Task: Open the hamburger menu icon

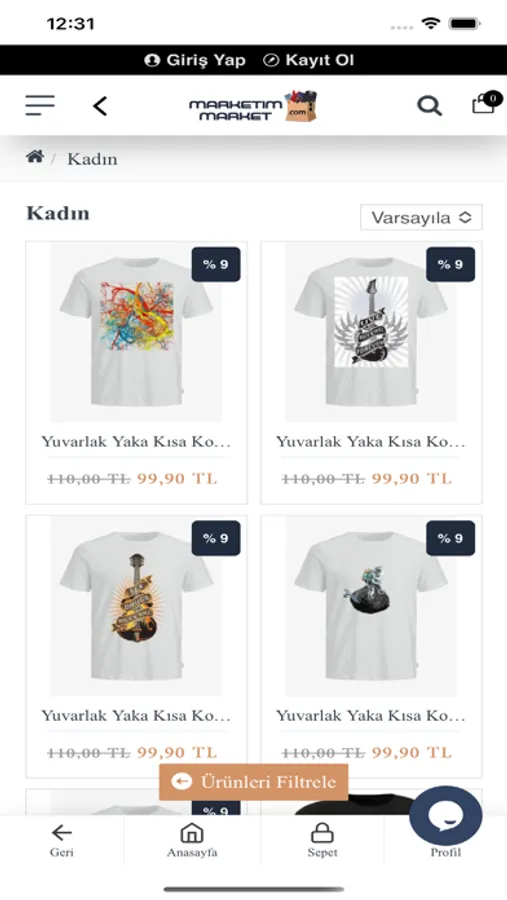Action: click(x=40, y=106)
